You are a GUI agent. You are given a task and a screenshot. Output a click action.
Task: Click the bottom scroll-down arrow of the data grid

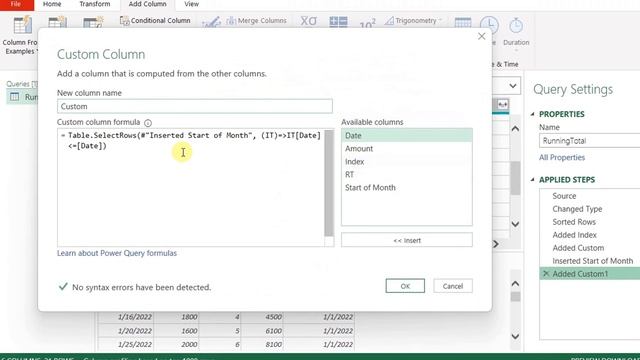point(515,336)
